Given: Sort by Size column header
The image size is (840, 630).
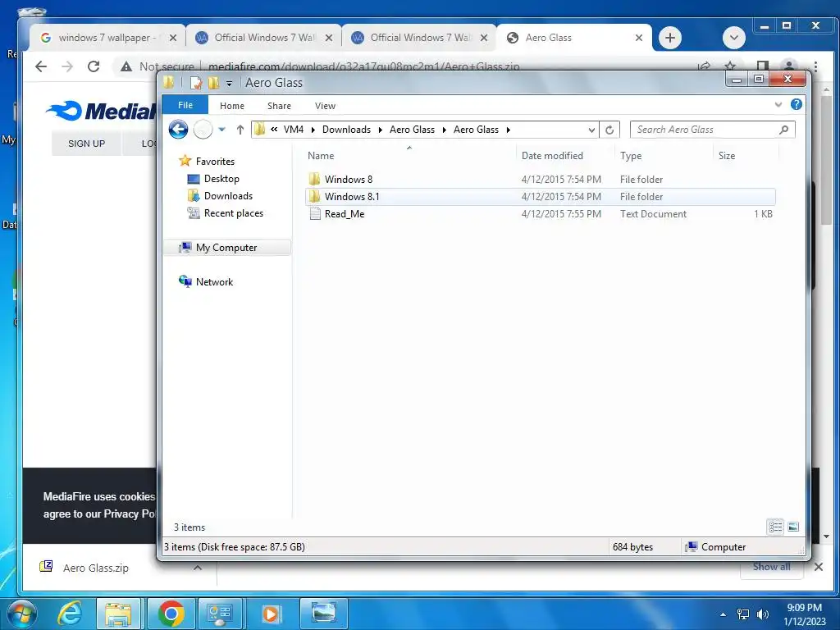Looking at the screenshot, I should coord(727,156).
